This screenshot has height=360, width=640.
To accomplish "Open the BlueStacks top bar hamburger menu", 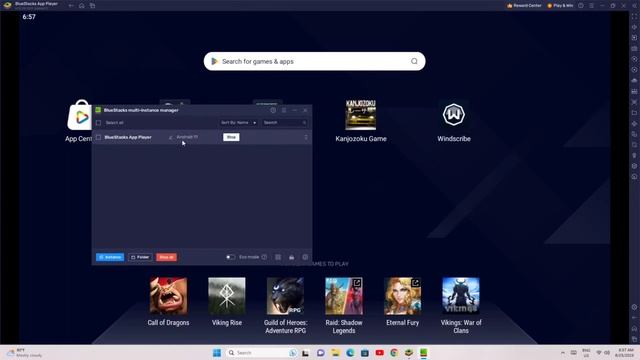I will [x=591, y=6].
